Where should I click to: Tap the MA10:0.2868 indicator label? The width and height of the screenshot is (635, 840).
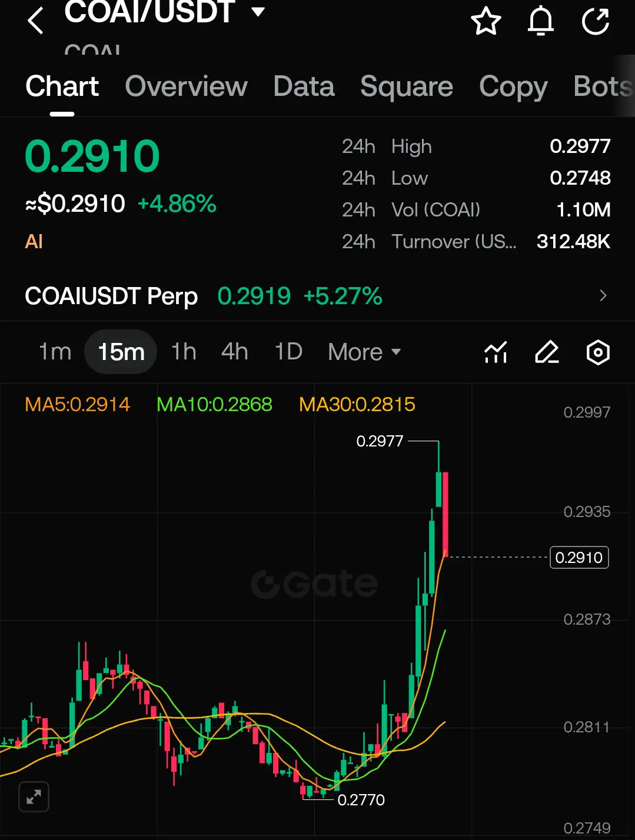(x=214, y=404)
